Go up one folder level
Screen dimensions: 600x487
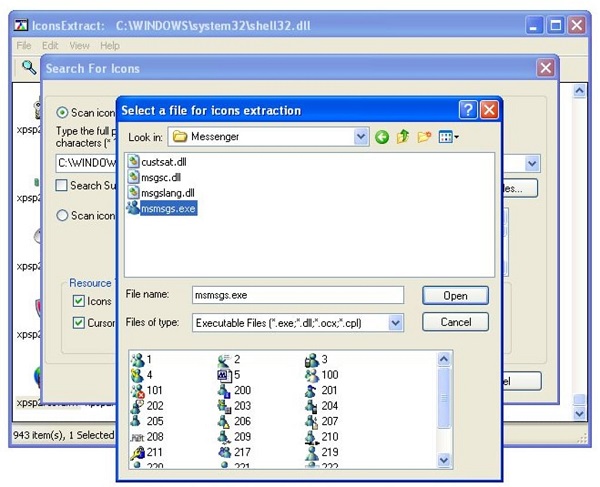click(403, 136)
